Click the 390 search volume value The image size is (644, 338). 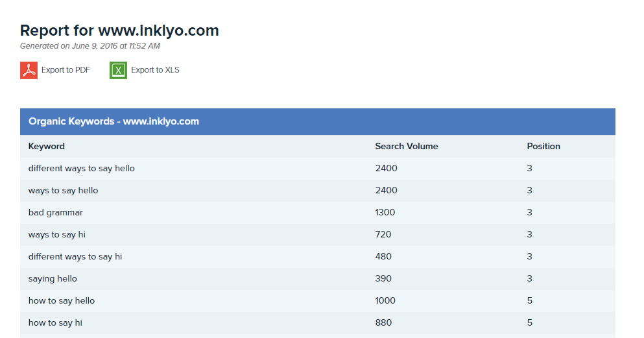[x=383, y=278]
